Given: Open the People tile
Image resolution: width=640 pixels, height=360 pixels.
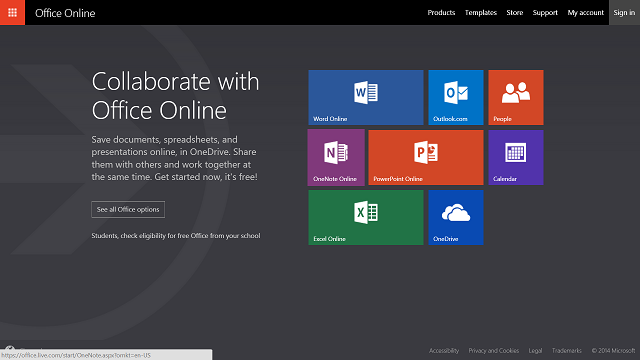Looking at the screenshot, I should 516,97.
